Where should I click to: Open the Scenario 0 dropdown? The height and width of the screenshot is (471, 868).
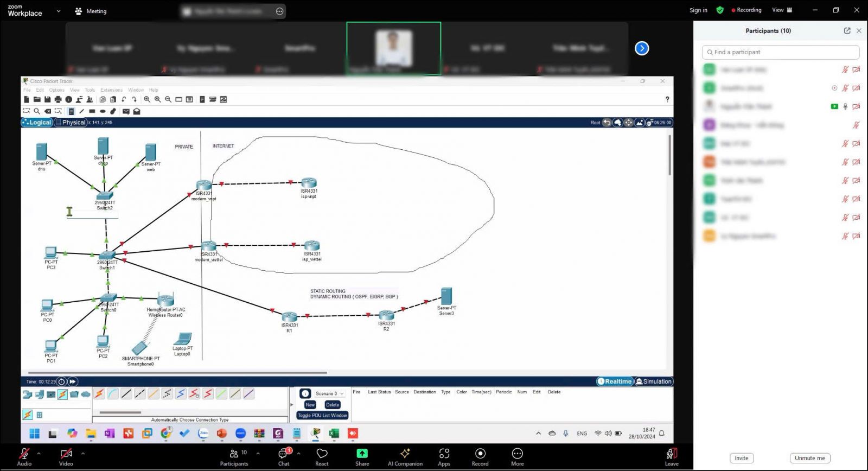click(330, 393)
